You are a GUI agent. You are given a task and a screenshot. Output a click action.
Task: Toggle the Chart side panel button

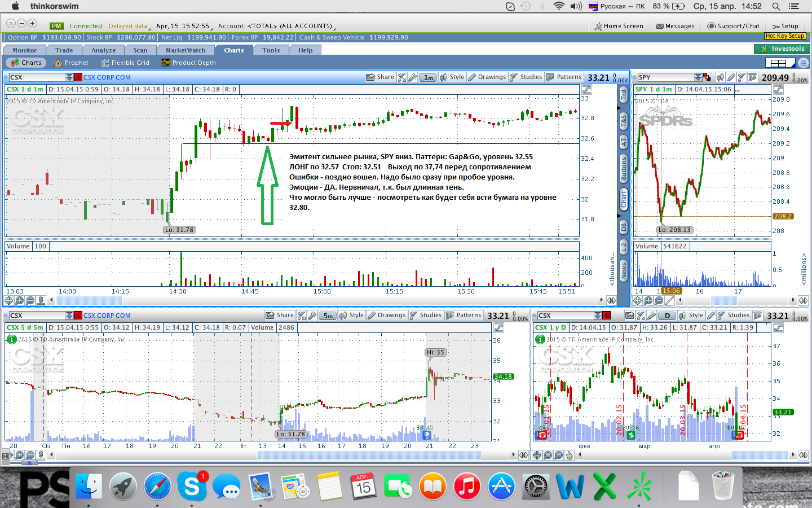[x=624, y=199]
